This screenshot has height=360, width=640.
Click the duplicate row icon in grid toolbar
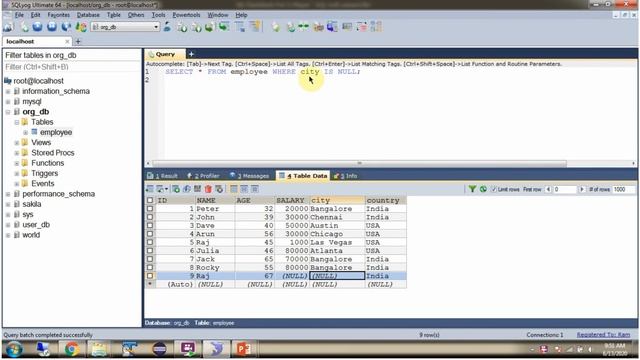[187, 189]
